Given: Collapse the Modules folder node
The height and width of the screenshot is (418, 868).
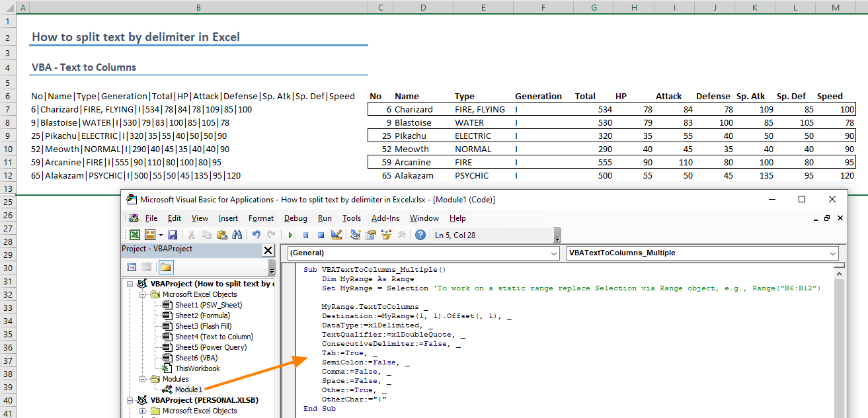Looking at the screenshot, I should point(143,379).
